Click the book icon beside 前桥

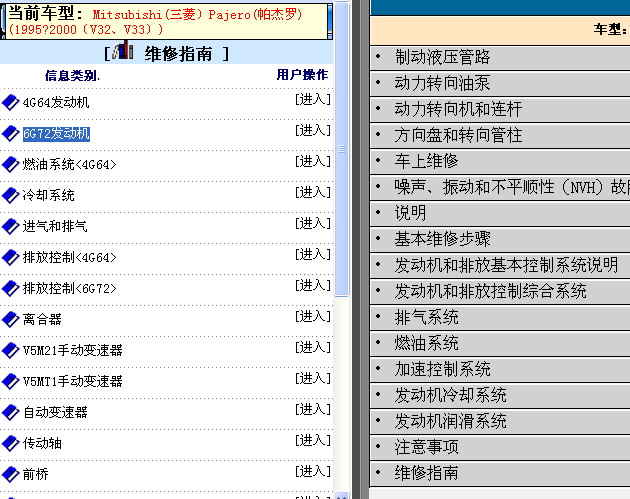11,474
